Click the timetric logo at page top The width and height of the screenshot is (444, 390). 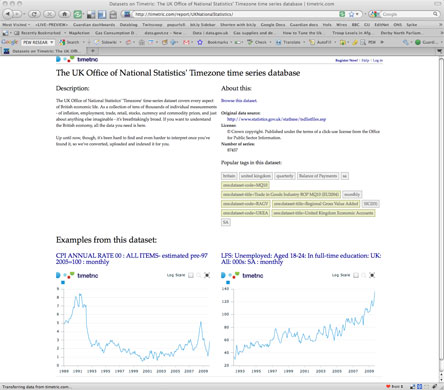tap(77, 59)
